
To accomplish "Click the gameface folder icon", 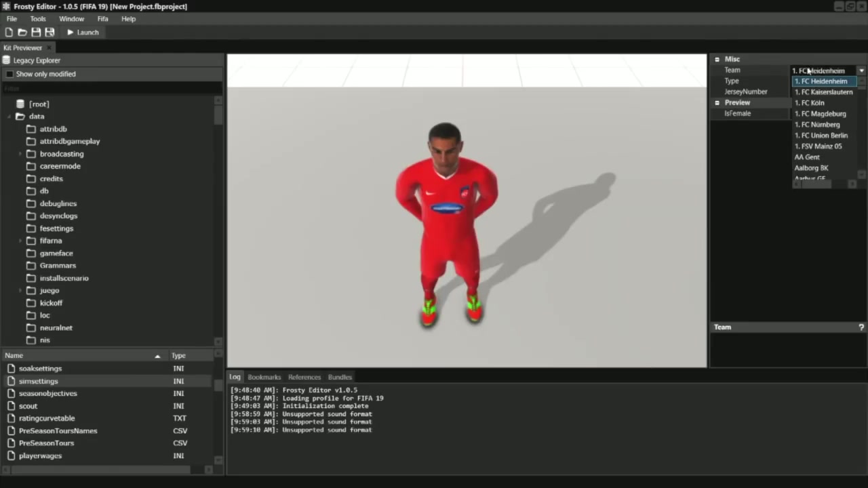I will point(31,253).
